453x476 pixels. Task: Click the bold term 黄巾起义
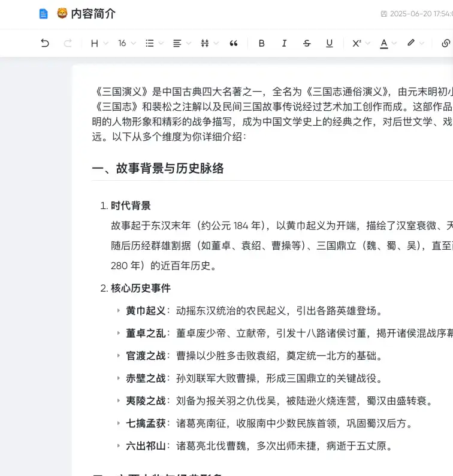tap(146, 311)
